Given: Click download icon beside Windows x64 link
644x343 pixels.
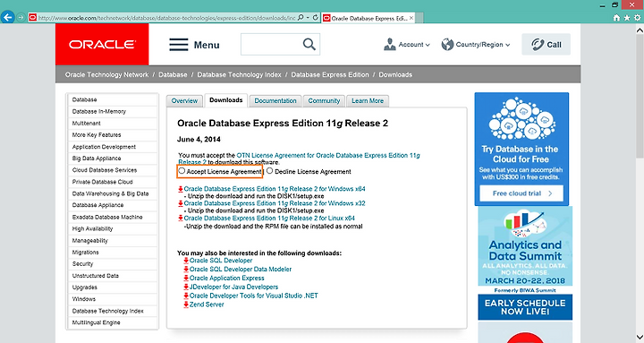Looking at the screenshot, I should tap(181, 189).
